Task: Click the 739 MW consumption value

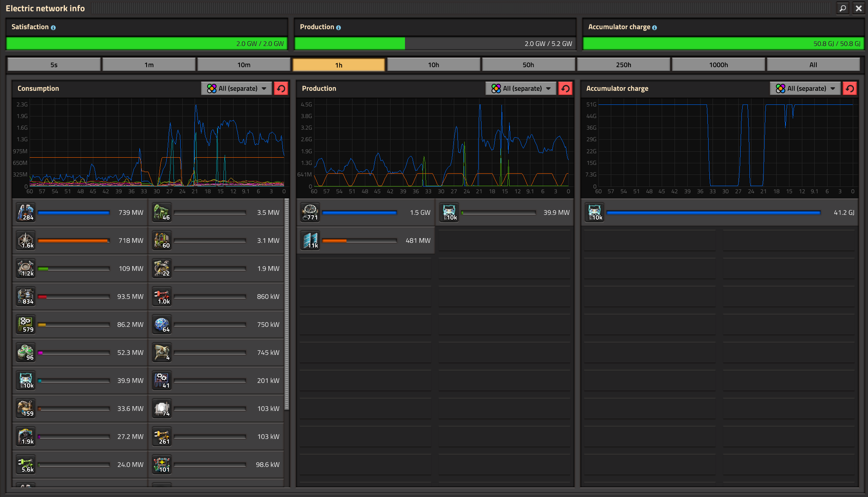Action: 131,212
